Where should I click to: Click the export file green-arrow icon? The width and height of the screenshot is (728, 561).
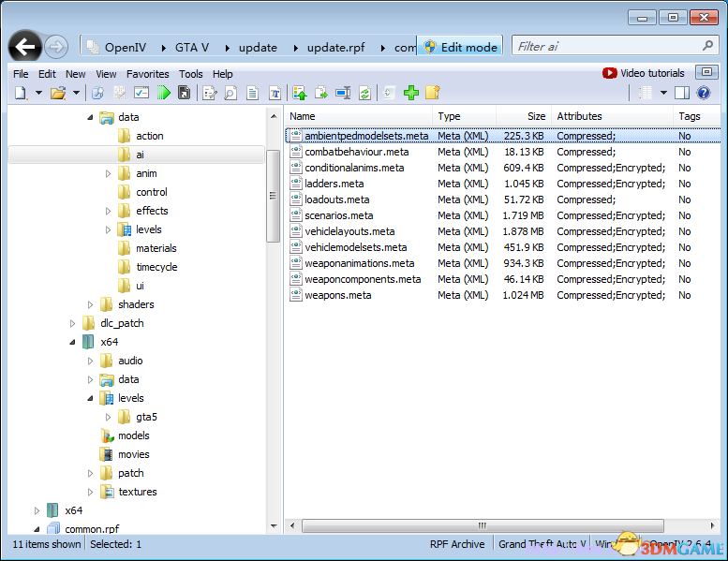click(321, 93)
